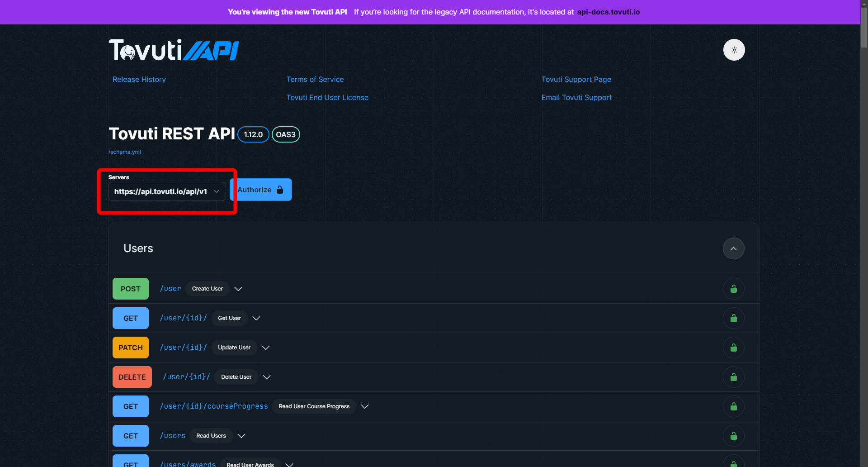Image resolution: width=868 pixels, height=467 pixels.
Task: Click the /user/{id}/ path on Get User row
Action: [183, 318]
